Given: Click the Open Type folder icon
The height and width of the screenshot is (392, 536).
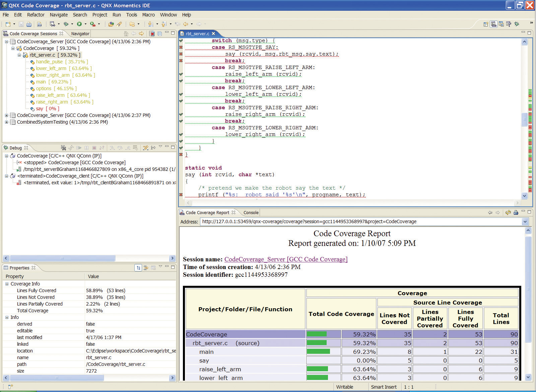Looking at the screenshot, I should 111,24.
